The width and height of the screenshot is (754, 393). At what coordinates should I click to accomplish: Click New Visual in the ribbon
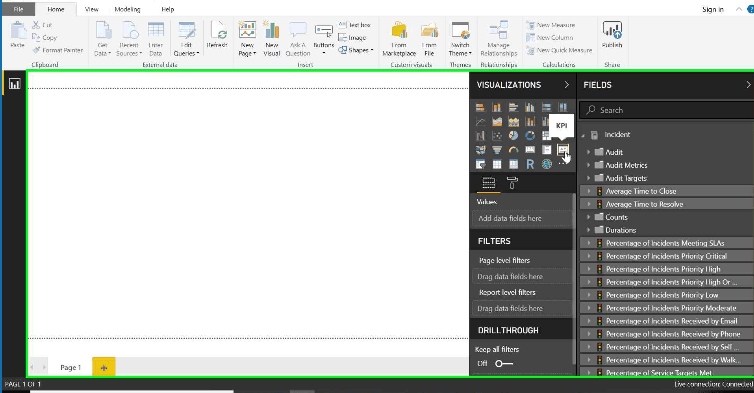click(272, 38)
